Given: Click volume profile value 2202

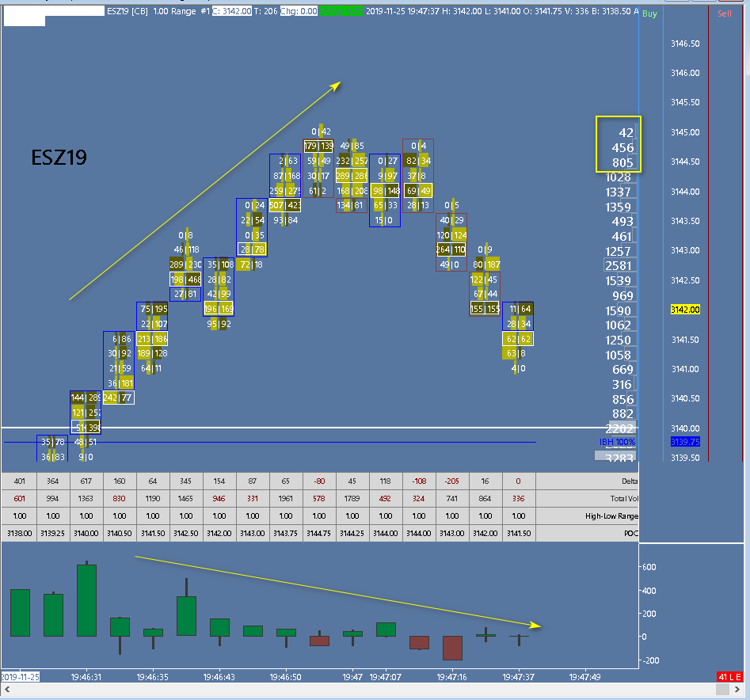Looking at the screenshot, I should click(619, 429).
